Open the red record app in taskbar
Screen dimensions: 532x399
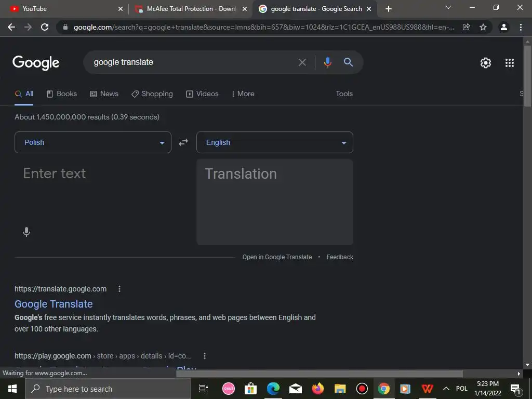(362, 389)
